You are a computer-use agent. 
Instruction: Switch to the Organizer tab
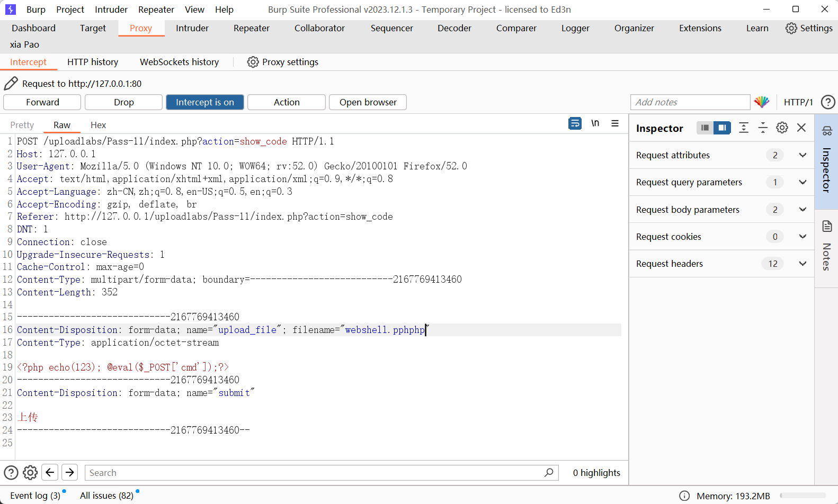pos(634,28)
